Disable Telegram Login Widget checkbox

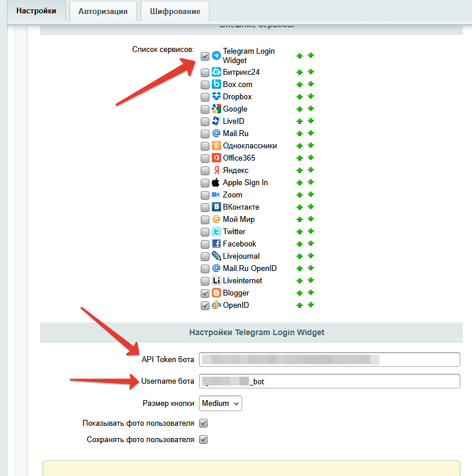[205, 56]
